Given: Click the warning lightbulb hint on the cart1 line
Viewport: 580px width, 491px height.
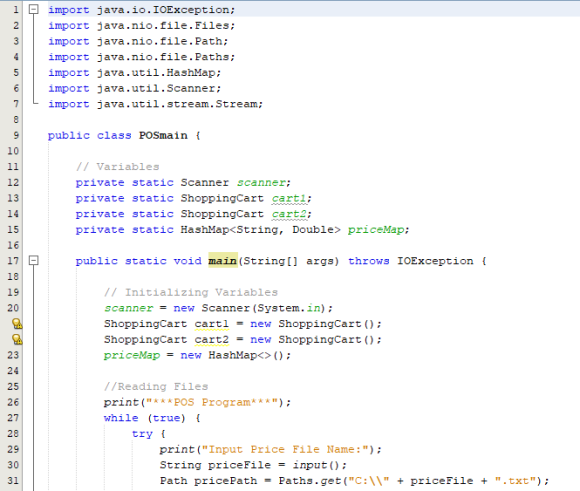Looking at the screenshot, I should [17, 324].
